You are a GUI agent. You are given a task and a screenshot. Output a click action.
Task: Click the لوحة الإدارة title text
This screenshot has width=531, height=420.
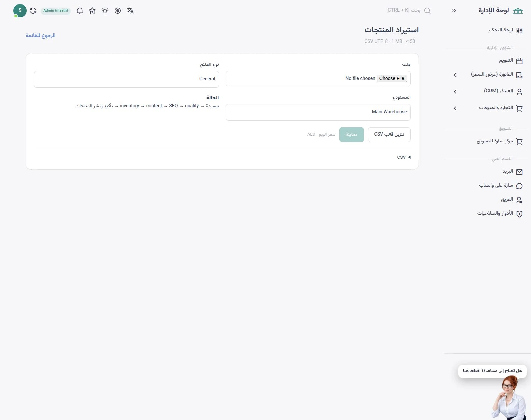(494, 10)
